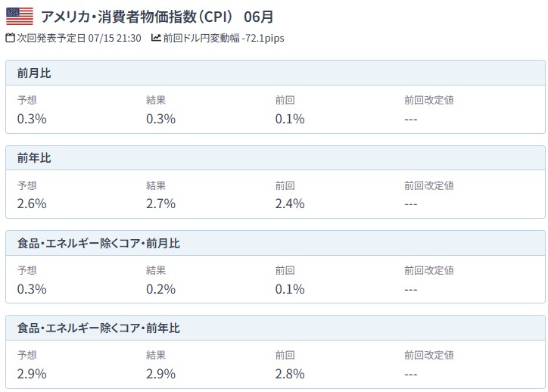The height and width of the screenshot is (392, 548).
Task: Click the 前年比 previous value 2.4%
Action: (290, 204)
